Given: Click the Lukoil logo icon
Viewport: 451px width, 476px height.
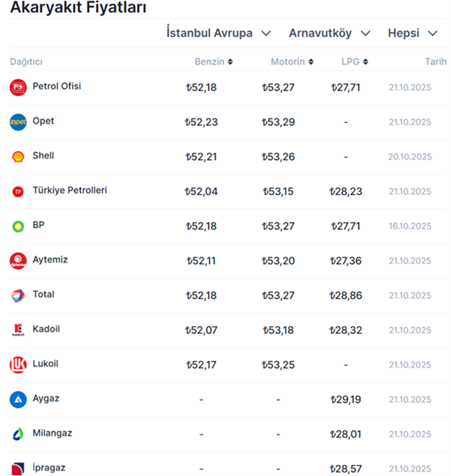Looking at the screenshot, I should tap(18, 365).
